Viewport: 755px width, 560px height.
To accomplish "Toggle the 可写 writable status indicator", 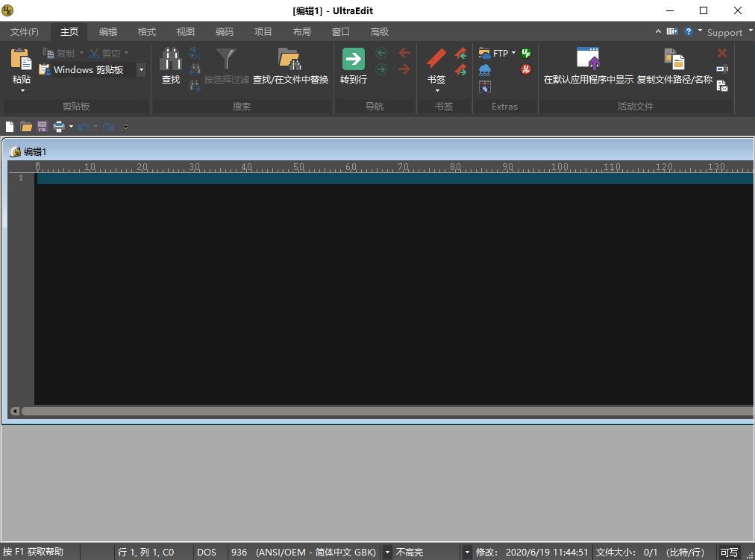I will [729, 552].
